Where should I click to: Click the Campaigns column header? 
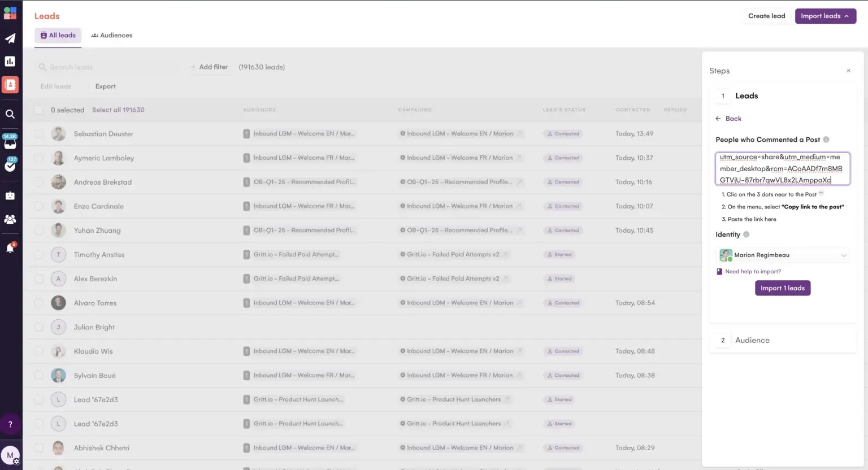(415, 110)
